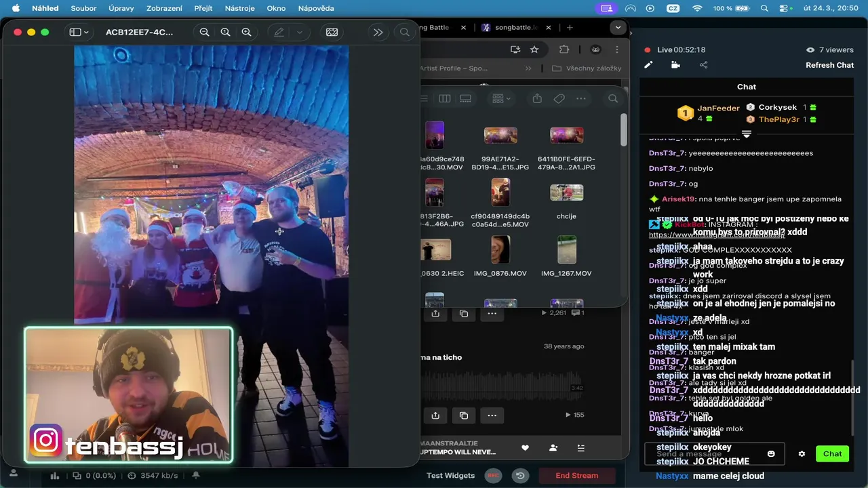
Task: Open the chat emoji picker
Action: [x=771, y=453]
